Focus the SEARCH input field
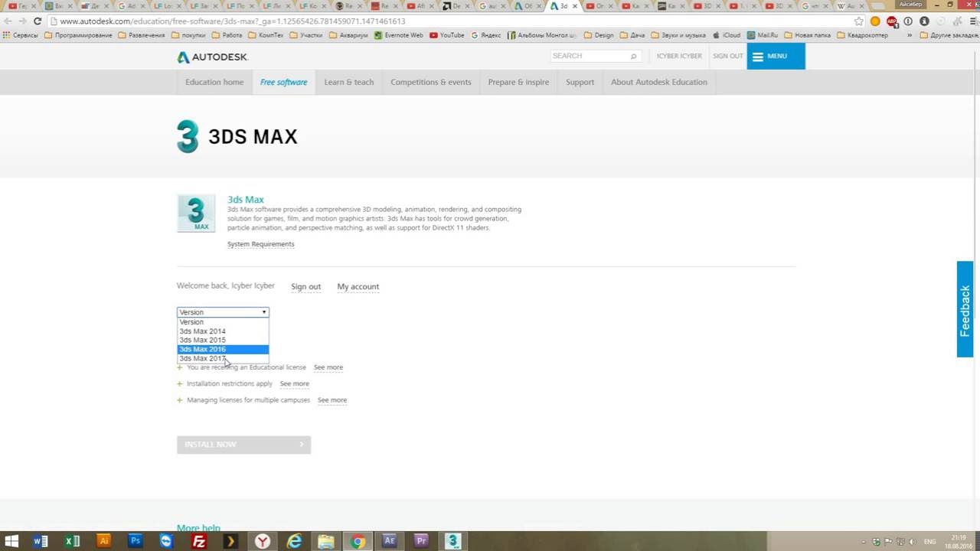 point(590,56)
